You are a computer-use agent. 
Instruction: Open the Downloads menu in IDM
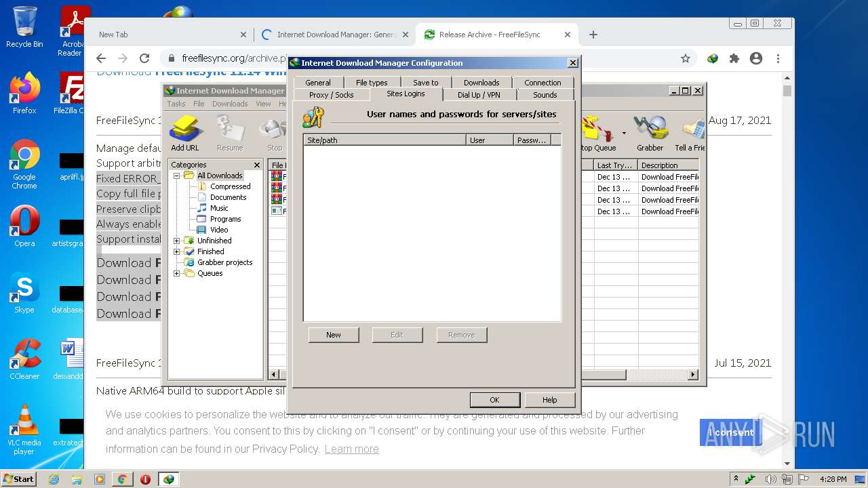(x=230, y=104)
